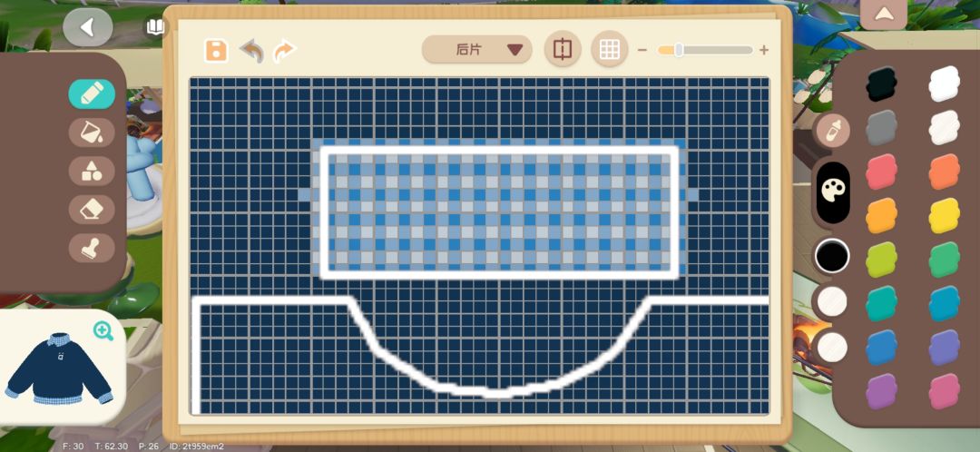Select the pencil drawing tool
This screenshot has width=980, height=452.
click(92, 93)
